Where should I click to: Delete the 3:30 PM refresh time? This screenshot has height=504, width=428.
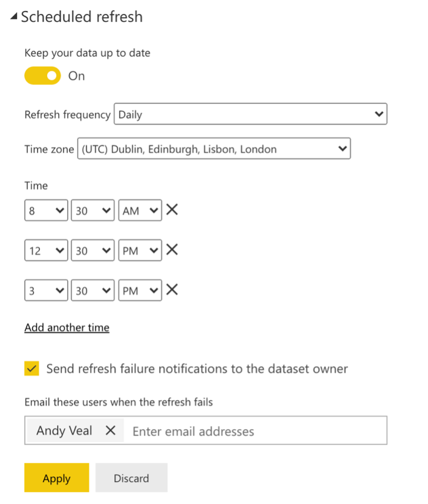click(172, 290)
